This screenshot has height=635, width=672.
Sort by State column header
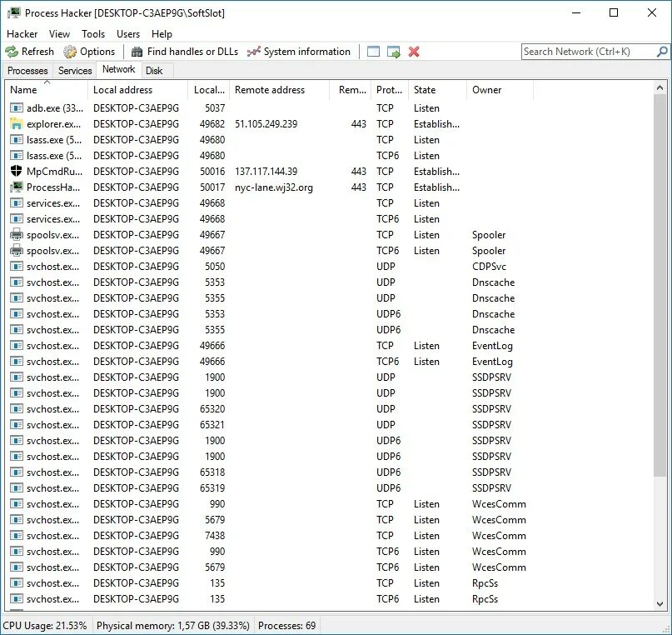click(x=437, y=90)
